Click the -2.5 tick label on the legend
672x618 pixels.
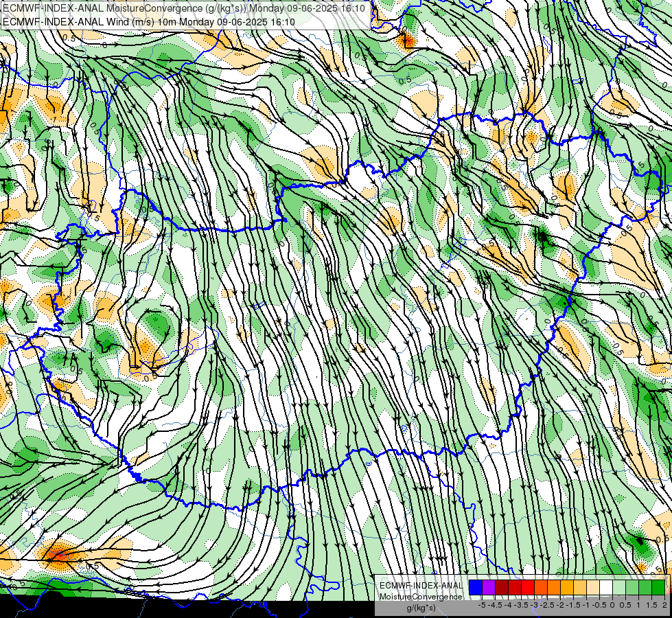click(x=547, y=605)
